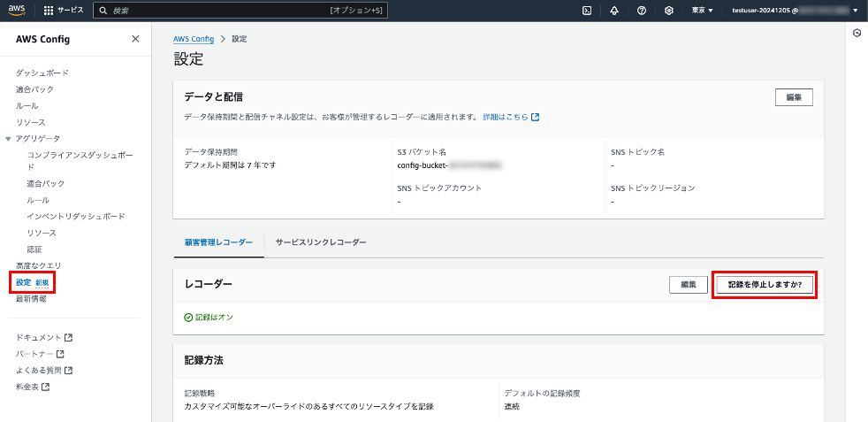Open the ドキュメント external link
Viewport: 868px width, 422px height.
point(43,337)
